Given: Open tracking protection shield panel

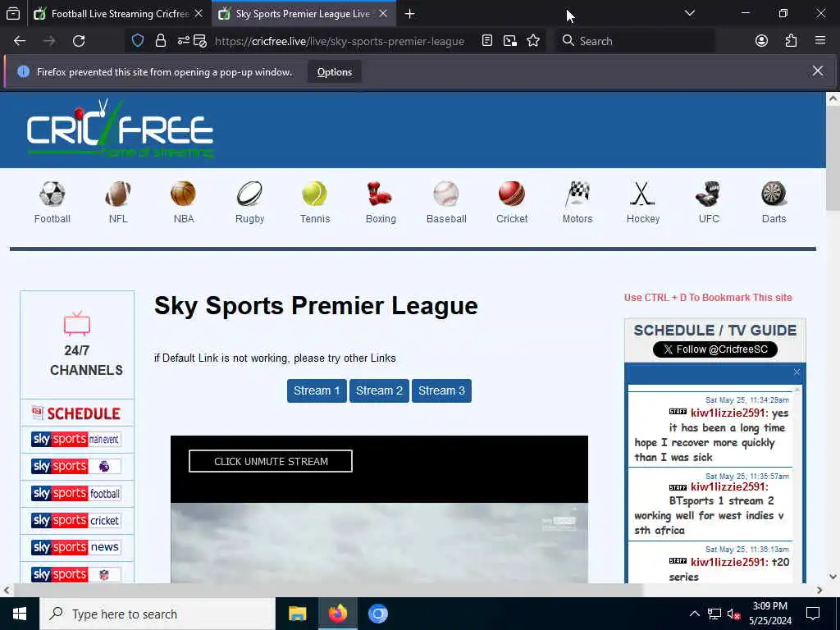Looking at the screenshot, I should [x=138, y=41].
